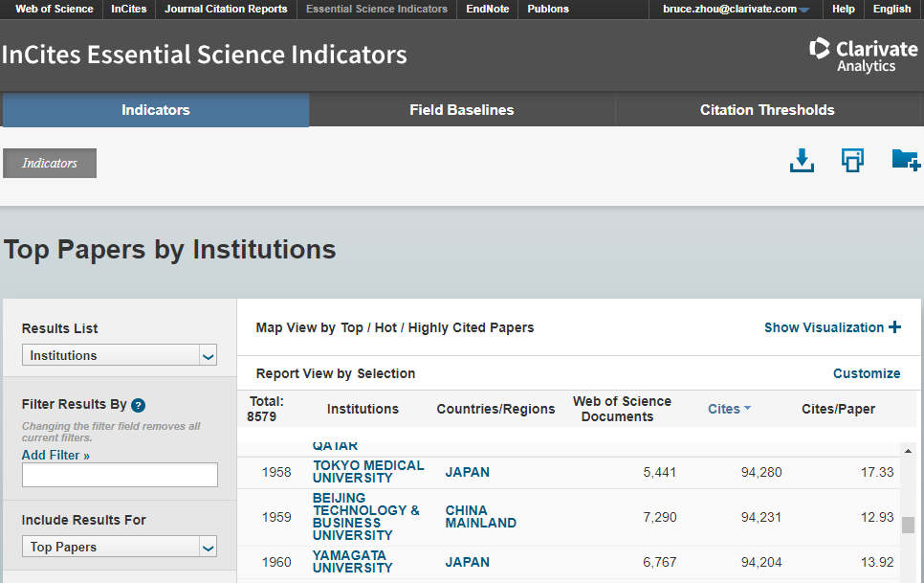This screenshot has height=583, width=924.
Task: Click the Add Filter link
Action: 55,455
